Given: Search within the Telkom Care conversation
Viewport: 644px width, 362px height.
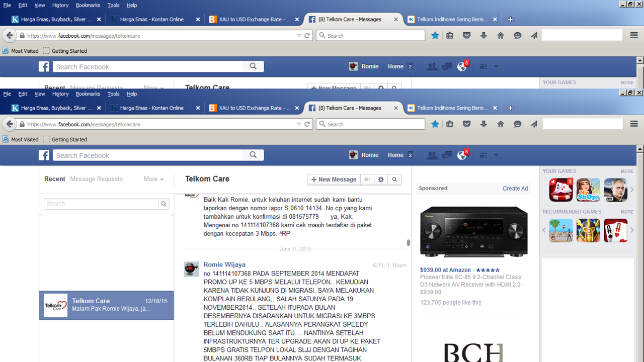Looking at the screenshot, I should tap(394, 179).
